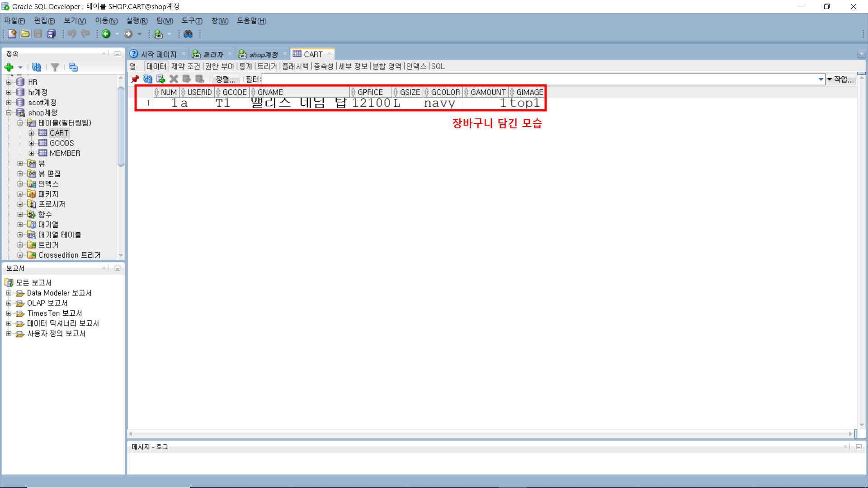Click the binoculars Find DB Object icon
The image size is (868, 488).
point(188,34)
